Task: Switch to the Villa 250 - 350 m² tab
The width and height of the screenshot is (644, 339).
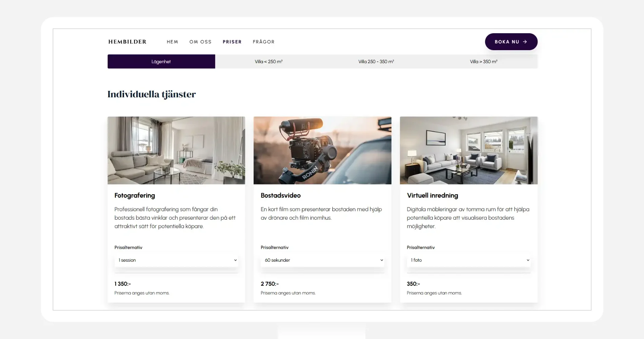Action: click(x=376, y=61)
